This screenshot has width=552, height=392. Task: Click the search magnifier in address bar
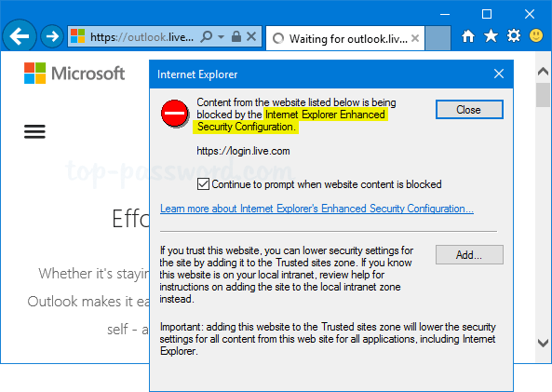207,36
